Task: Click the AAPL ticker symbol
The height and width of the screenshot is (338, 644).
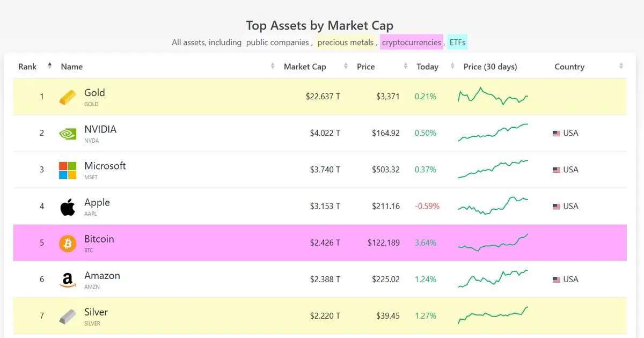Action: tap(91, 214)
